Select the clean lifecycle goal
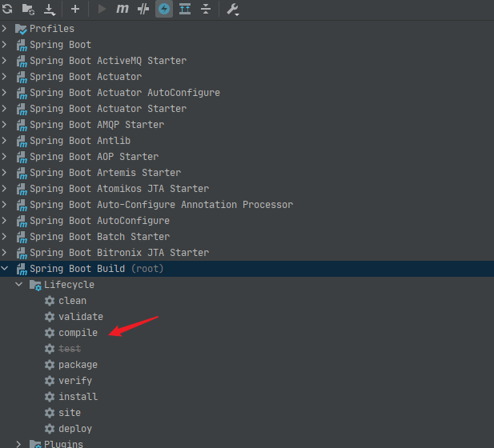The width and height of the screenshot is (494, 448). pyautogui.click(x=73, y=301)
